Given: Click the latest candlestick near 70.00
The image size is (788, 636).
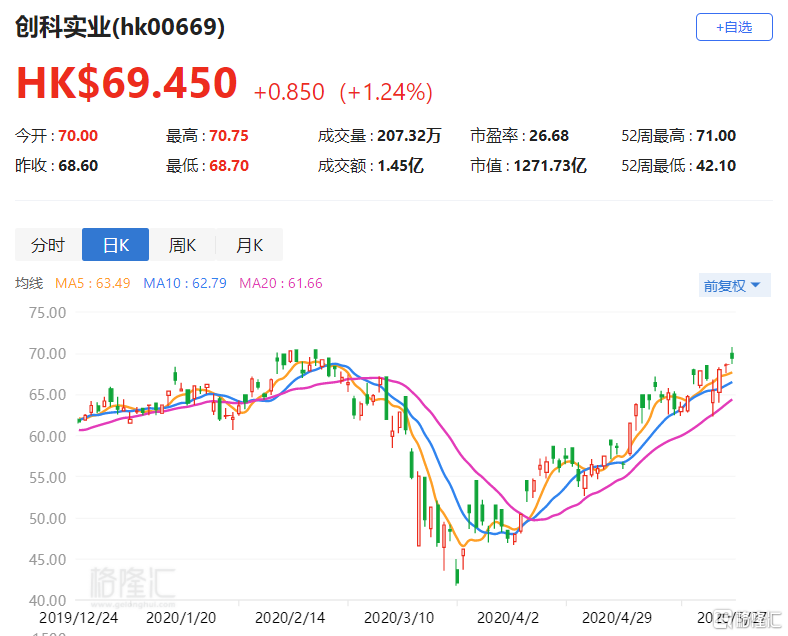Looking at the screenshot, I should (x=732, y=355).
